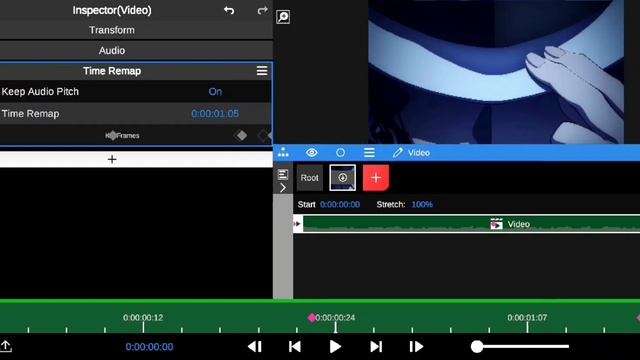The image size is (640, 360).
Task: Add a keyframe with the filled diamond
Action: point(242,135)
